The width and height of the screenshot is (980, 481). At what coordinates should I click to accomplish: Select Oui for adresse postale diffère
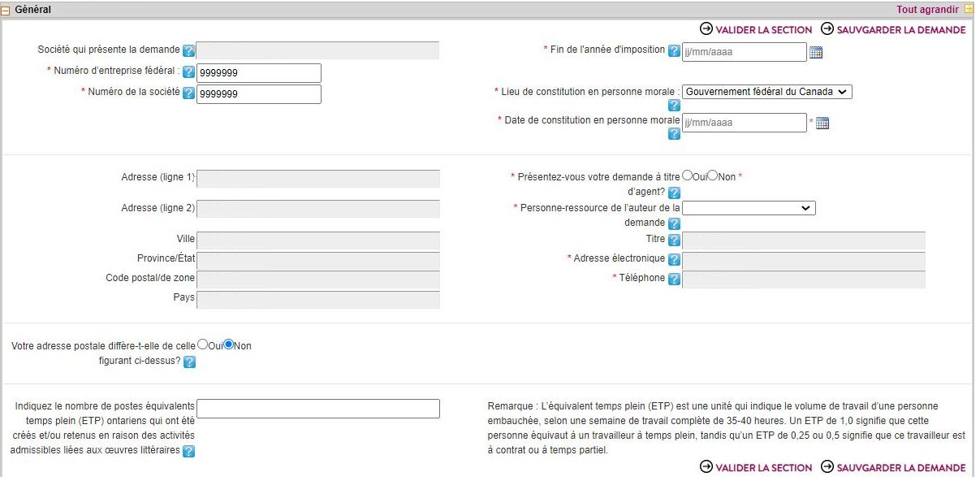point(203,344)
